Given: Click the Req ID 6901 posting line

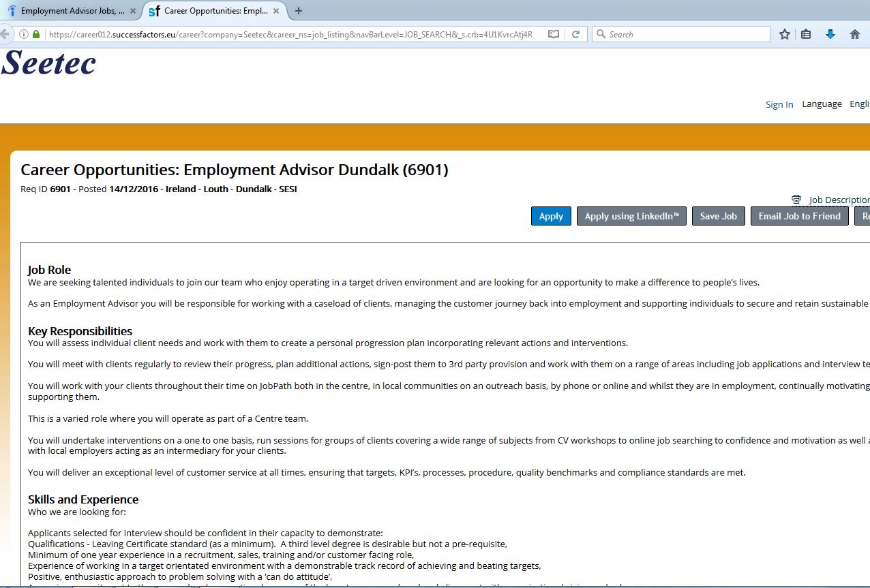Looking at the screenshot, I should pos(159,189).
